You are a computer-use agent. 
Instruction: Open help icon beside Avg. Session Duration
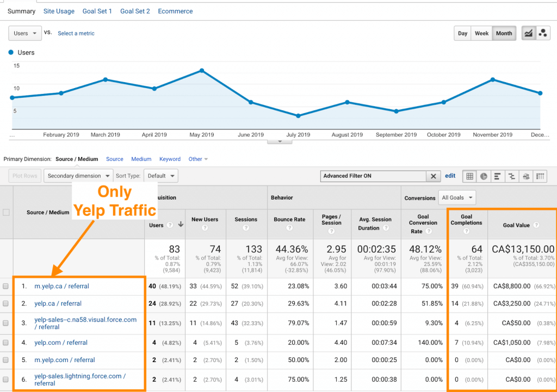click(x=386, y=228)
